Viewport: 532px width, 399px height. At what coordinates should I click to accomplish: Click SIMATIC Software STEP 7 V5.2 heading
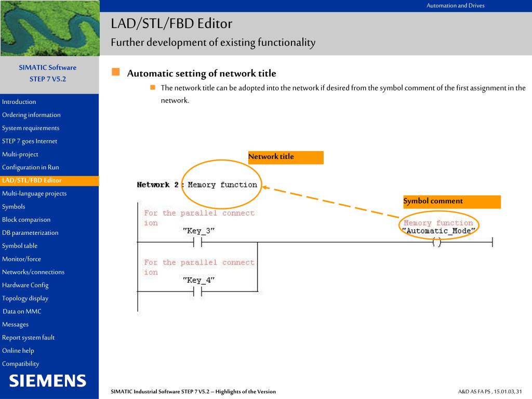[x=47, y=73]
